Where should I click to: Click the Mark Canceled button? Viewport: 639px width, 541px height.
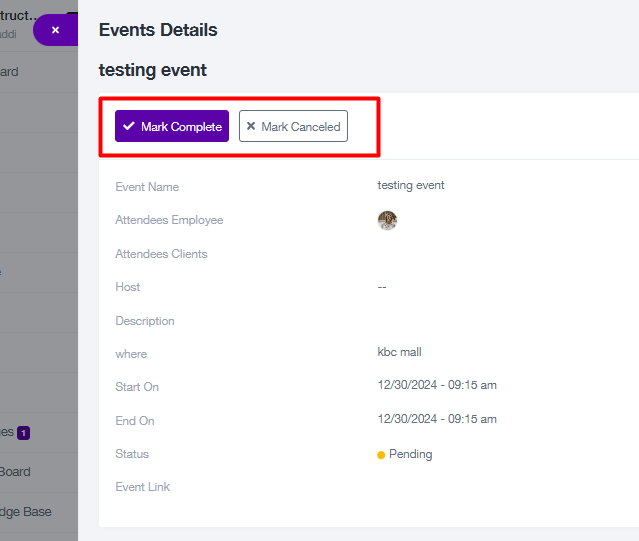[x=293, y=126]
